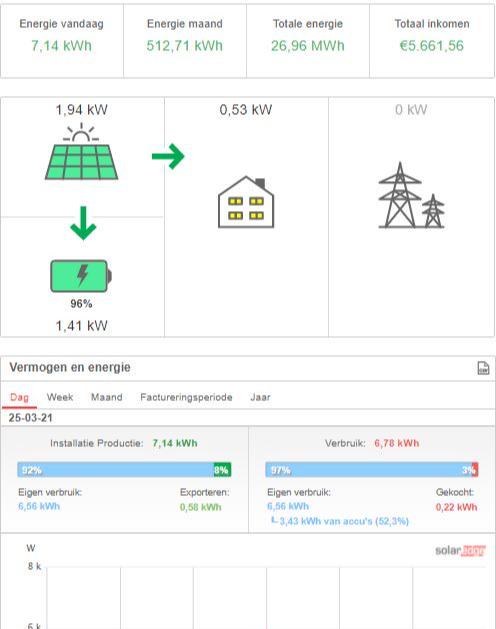Click the 3,43 kWh van accu's link

344,521
